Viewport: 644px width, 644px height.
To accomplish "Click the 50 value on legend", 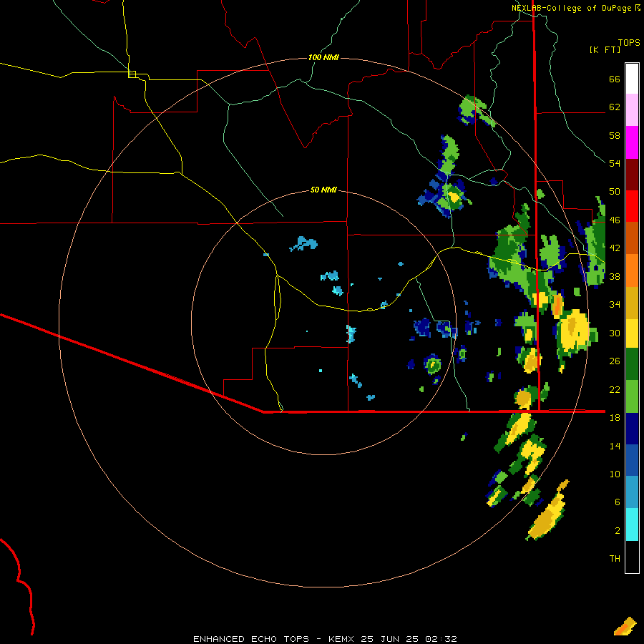I will (615, 192).
